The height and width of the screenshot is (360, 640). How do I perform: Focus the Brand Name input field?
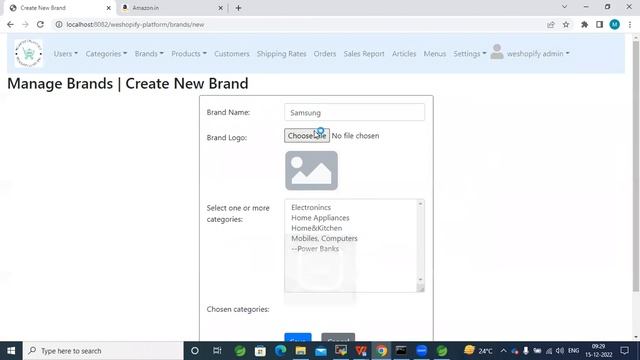[x=354, y=112]
